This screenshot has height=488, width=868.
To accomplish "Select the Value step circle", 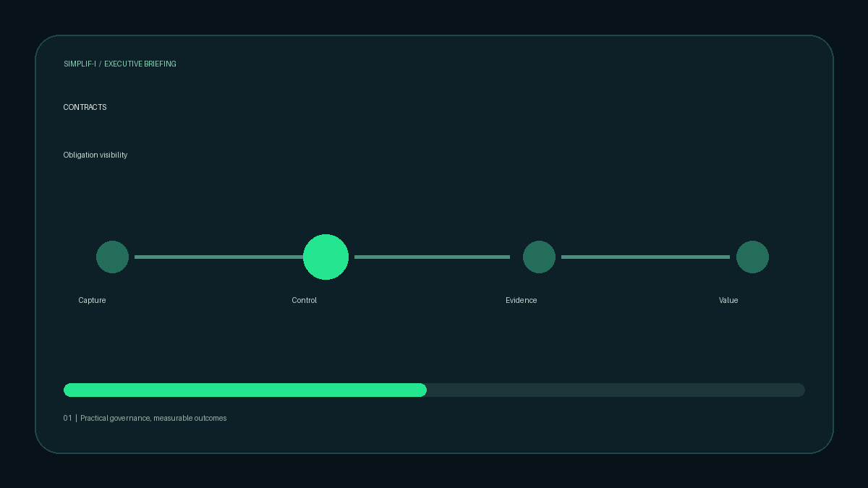I will [x=752, y=257].
